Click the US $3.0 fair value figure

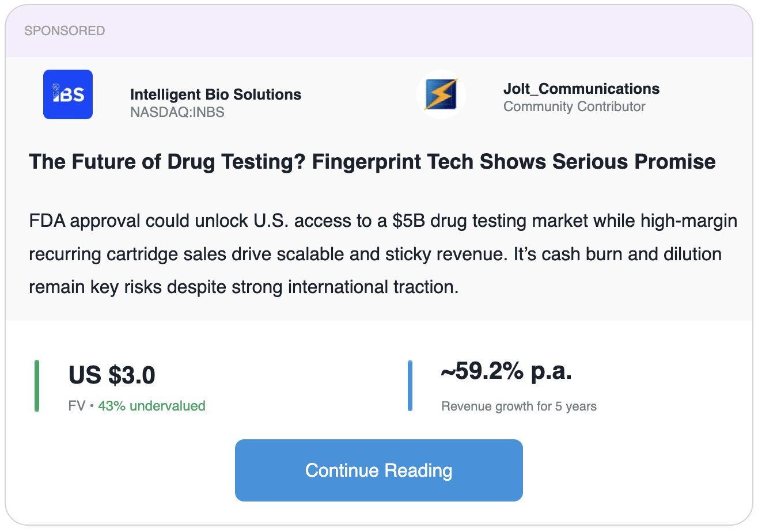coord(112,375)
